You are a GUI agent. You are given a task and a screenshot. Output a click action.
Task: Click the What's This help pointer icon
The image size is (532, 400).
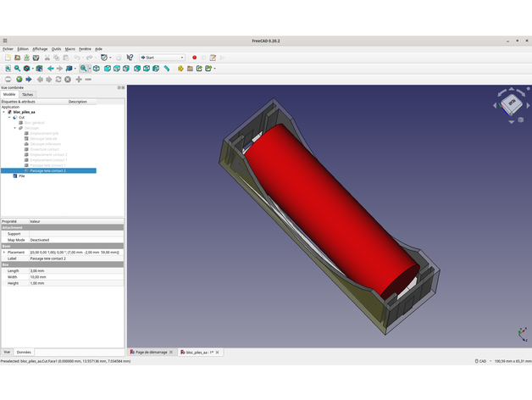(130, 58)
